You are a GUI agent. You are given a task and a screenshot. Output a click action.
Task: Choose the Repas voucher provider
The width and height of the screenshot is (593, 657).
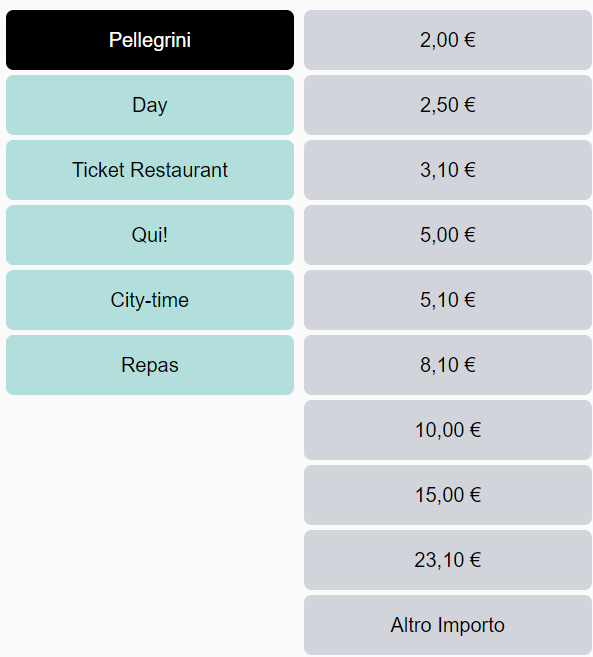(x=150, y=365)
